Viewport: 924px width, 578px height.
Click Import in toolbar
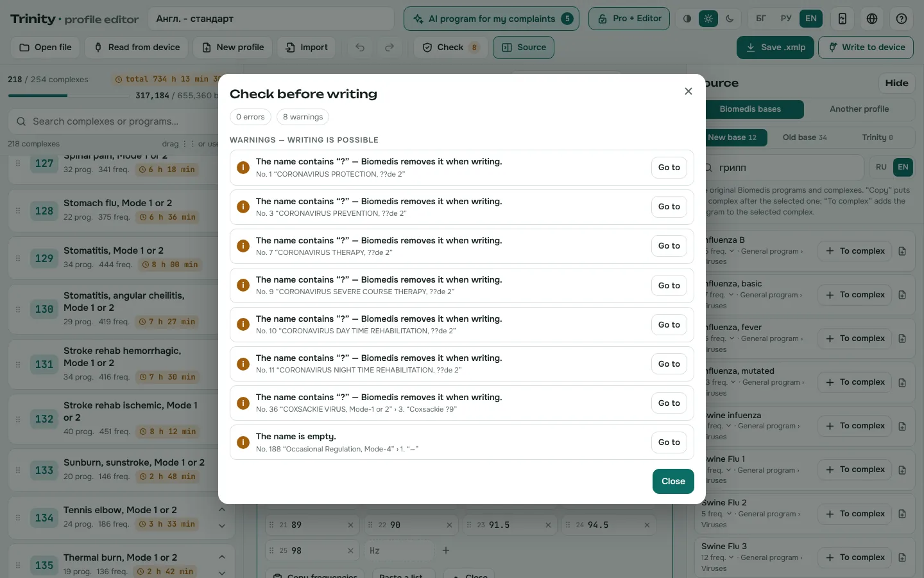click(x=307, y=48)
